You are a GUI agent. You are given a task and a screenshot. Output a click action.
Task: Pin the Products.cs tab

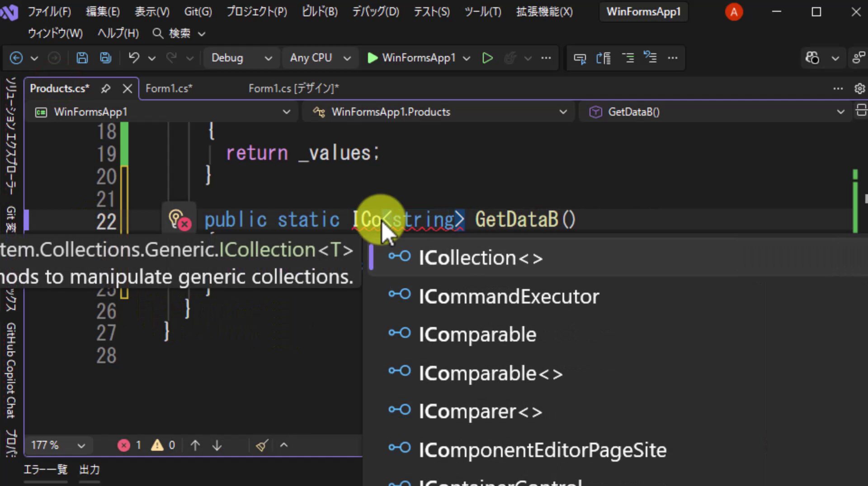click(106, 89)
